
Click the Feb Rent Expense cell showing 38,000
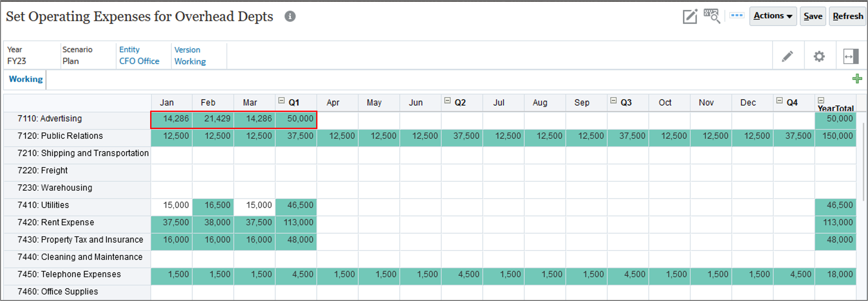213,222
